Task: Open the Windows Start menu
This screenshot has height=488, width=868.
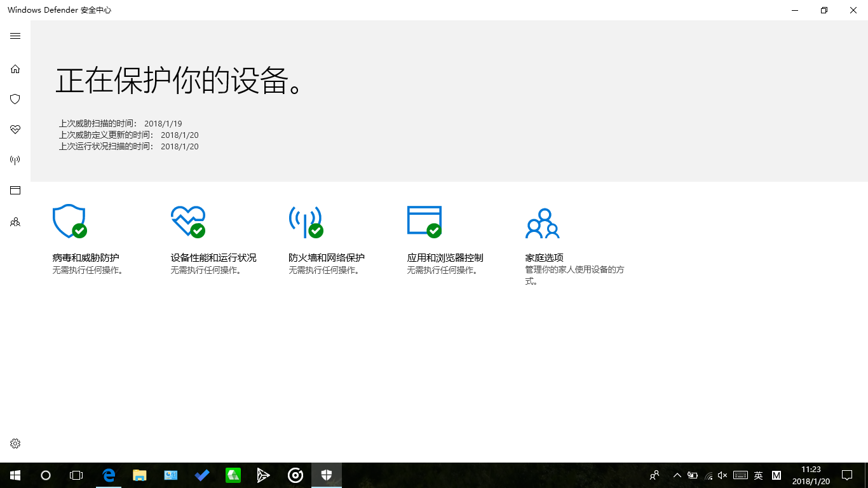Action: (15, 475)
